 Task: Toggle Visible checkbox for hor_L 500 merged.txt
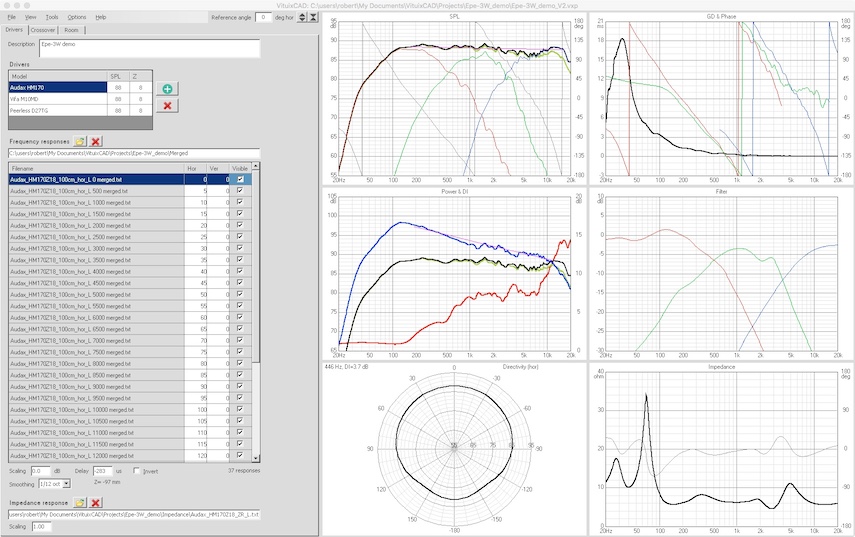240,191
